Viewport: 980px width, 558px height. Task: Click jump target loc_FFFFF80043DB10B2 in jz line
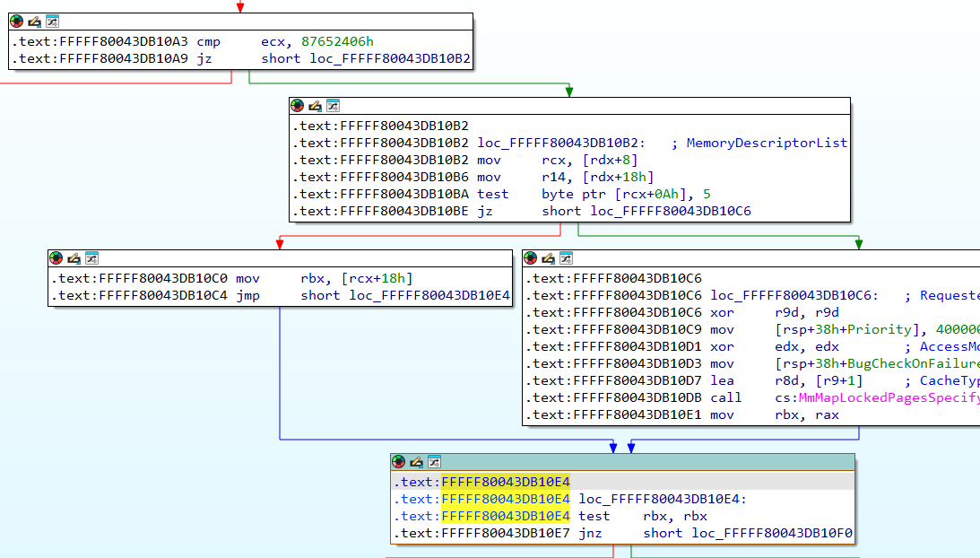[x=390, y=59]
